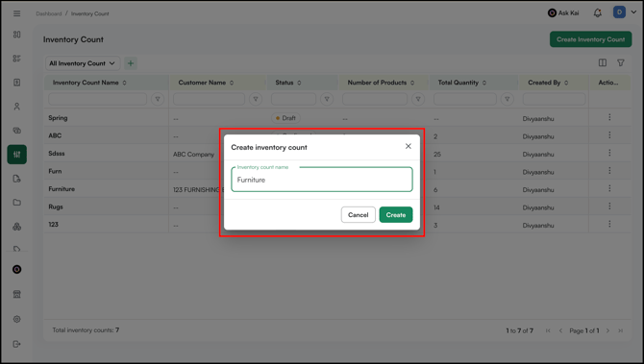
Task: Open the store icon in sidebar
Action: tap(17, 294)
